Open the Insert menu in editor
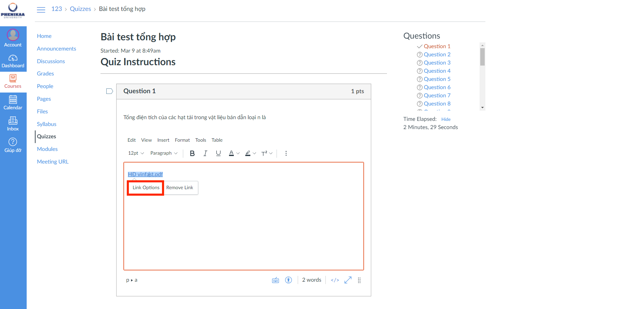 (x=163, y=140)
